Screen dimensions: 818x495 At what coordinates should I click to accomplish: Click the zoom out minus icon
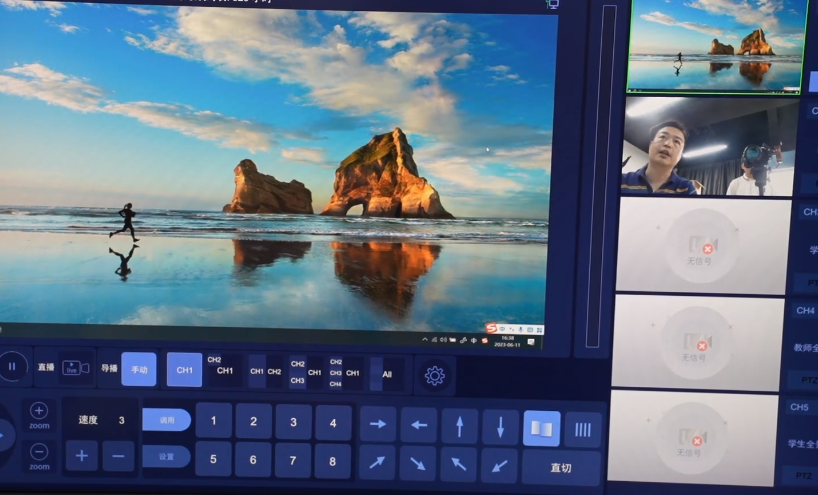(x=39, y=451)
